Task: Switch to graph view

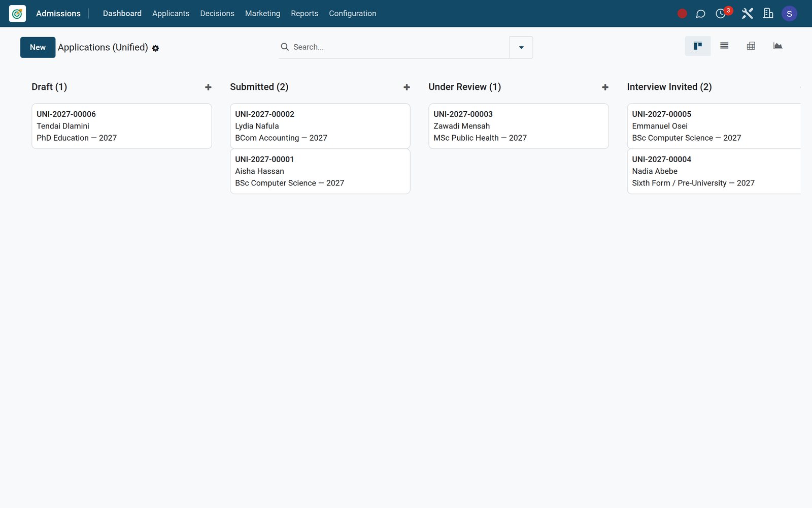Action: point(777,46)
